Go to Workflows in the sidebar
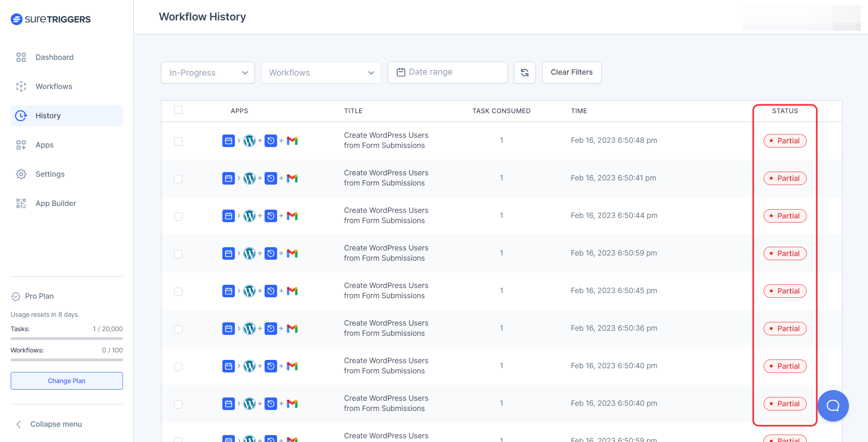868x442 pixels. [x=54, y=87]
